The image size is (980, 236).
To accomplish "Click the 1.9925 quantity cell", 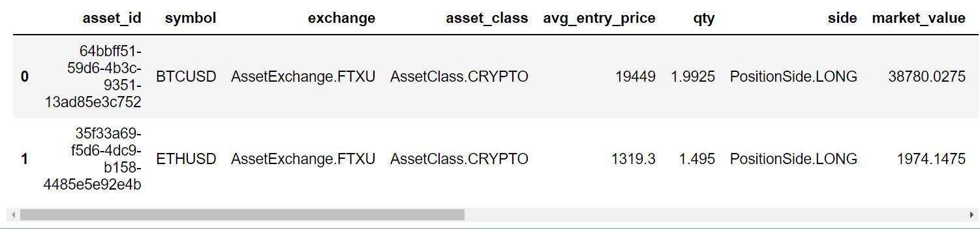I will pos(693,76).
